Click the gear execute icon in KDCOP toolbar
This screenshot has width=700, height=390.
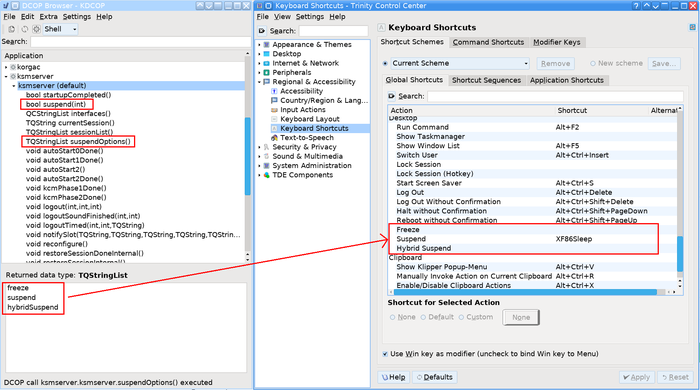pyautogui.click(x=37, y=29)
